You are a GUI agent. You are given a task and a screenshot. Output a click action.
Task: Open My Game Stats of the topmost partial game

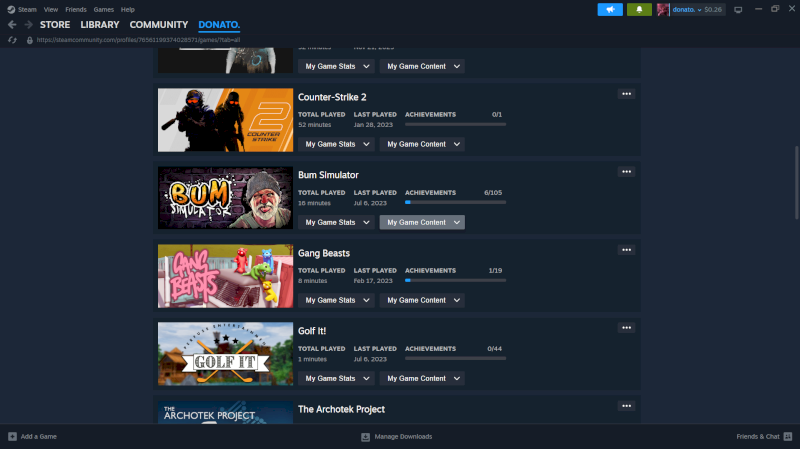click(336, 66)
